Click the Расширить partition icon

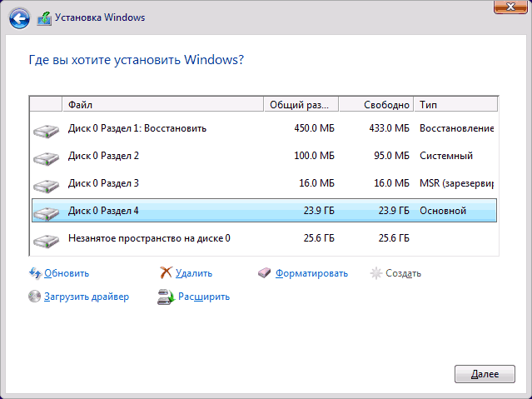[x=165, y=296]
